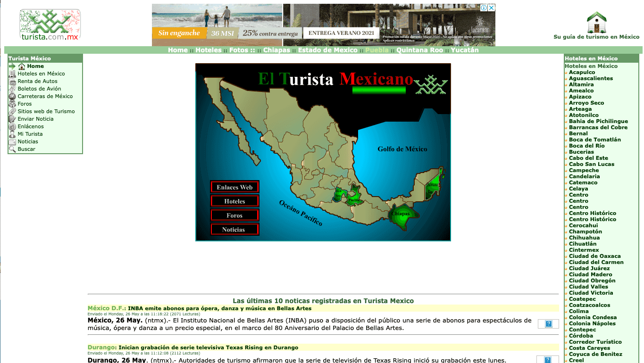Select the Home house icon in sidebar
This screenshot has height=363, width=644.
click(22, 66)
